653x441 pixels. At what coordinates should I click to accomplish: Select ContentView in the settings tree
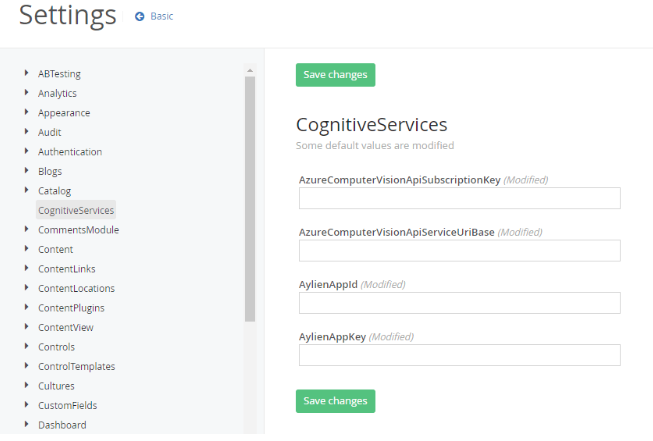pyautogui.click(x=66, y=328)
